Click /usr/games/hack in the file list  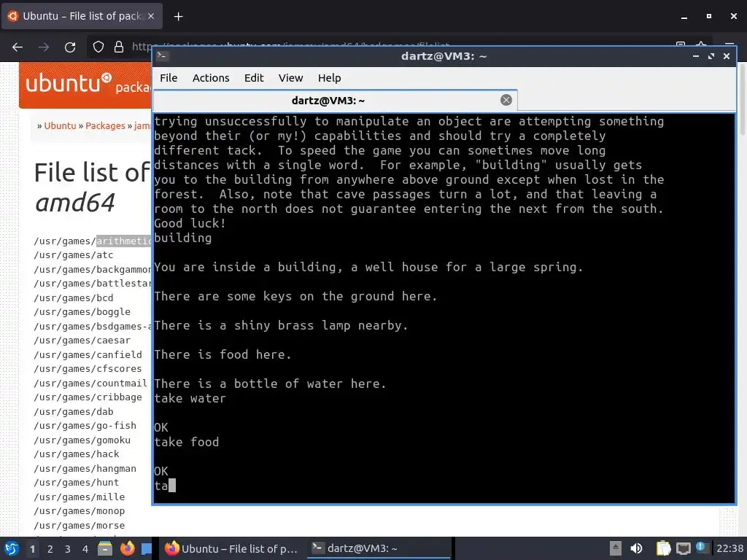tap(76, 454)
